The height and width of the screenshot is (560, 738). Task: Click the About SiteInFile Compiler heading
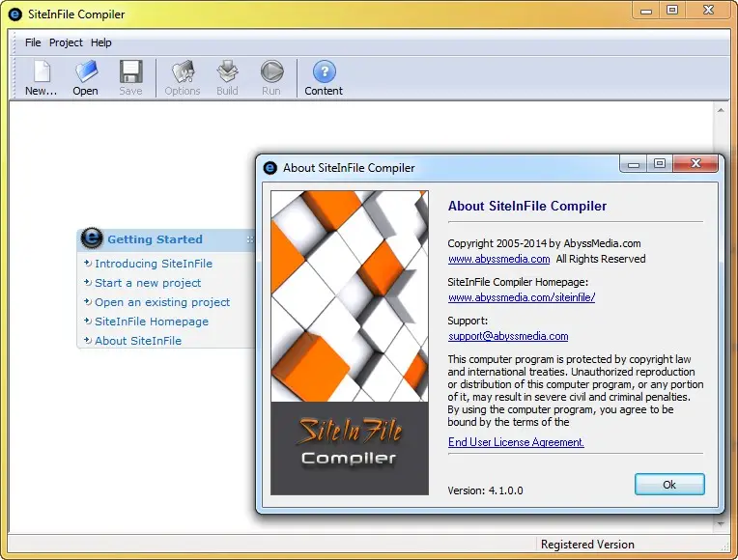tap(527, 206)
